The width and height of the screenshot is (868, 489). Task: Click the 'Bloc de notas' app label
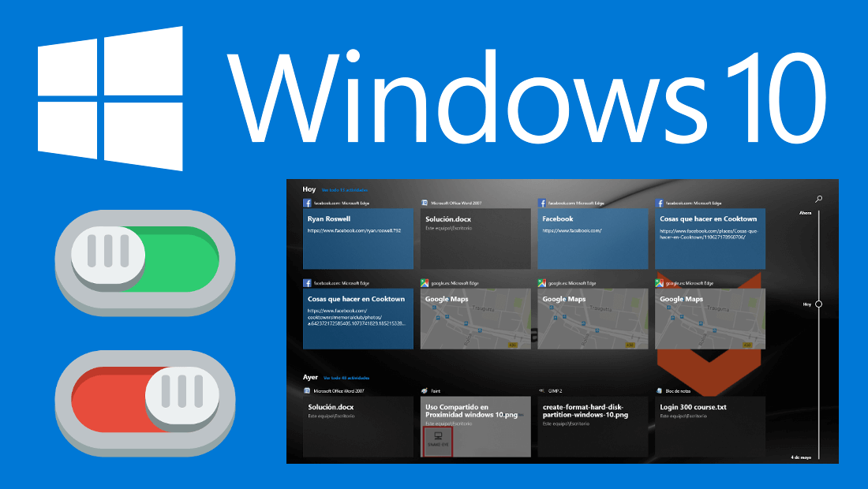678,391
